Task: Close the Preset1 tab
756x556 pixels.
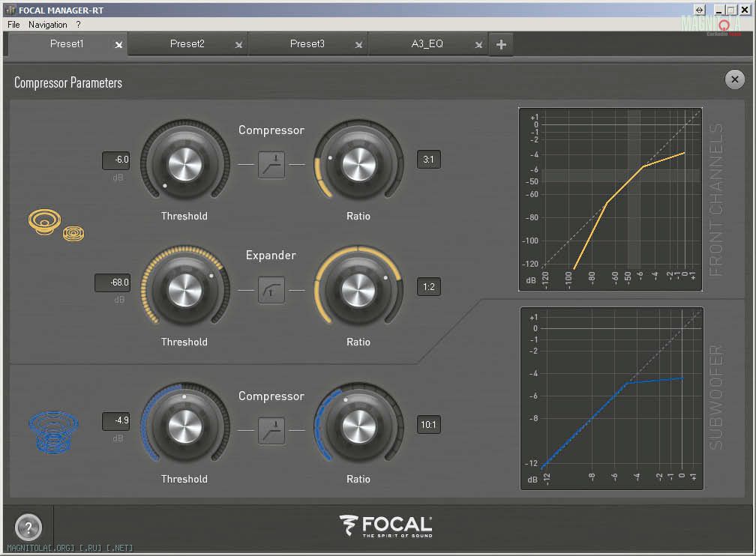Action: click(118, 45)
